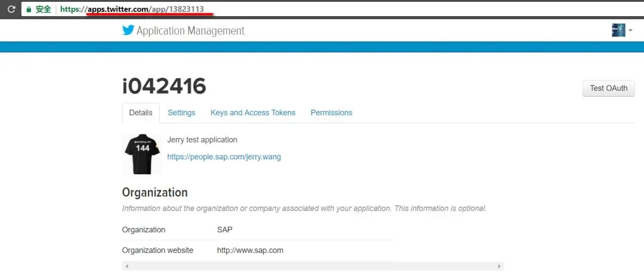
Task: Click the Twitter bird logo
Action: pyautogui.click(x=128, y=30)
